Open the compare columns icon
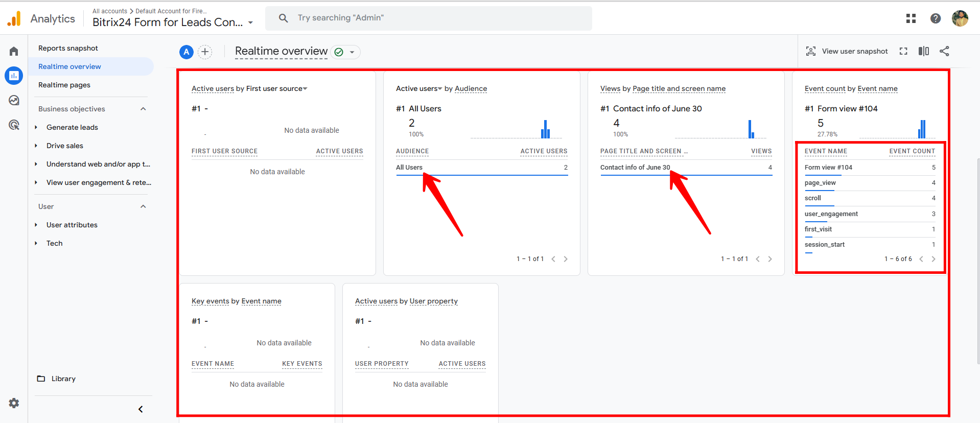The height and width of the screenshot is (423, 980). pos(924,51)
